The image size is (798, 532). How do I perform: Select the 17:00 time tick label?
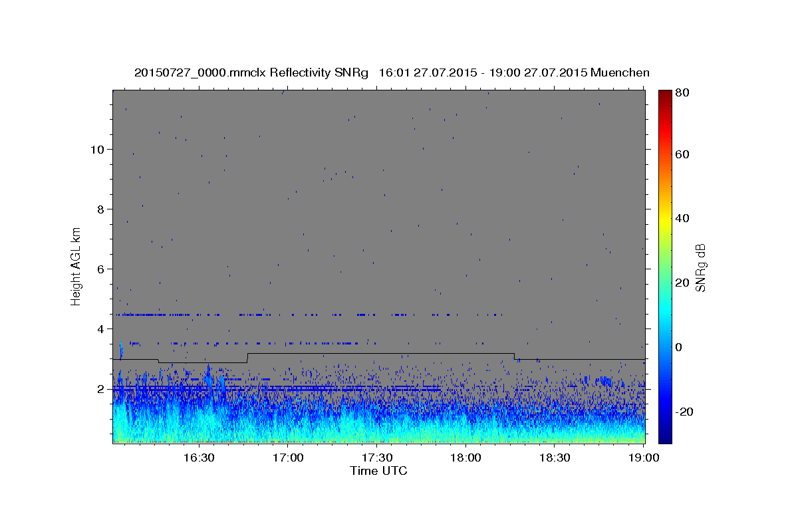287,458
